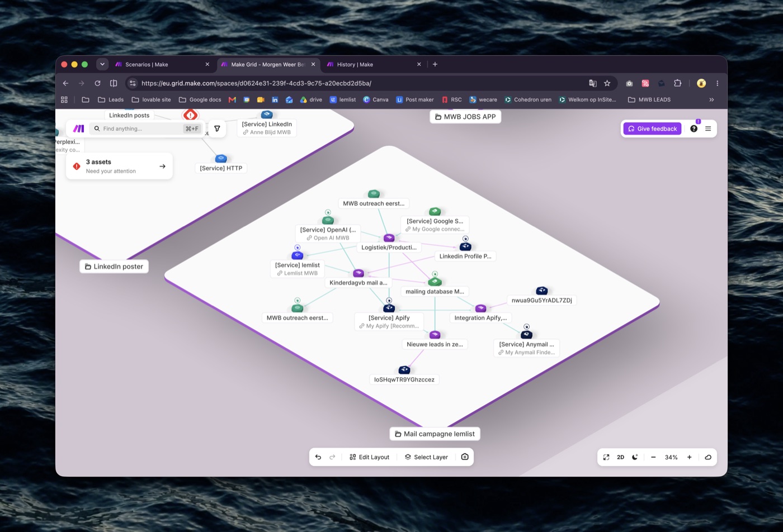This screenshot has width=783, height=532.
Task: Click the LinkedIn poster folder label
Action: [114, 267]
